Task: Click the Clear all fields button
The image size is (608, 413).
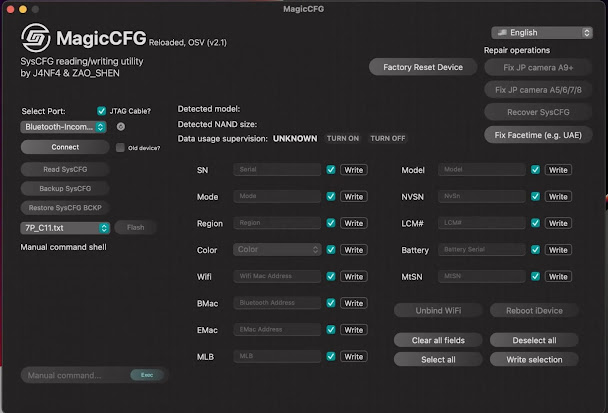Action: click(438, 340)
